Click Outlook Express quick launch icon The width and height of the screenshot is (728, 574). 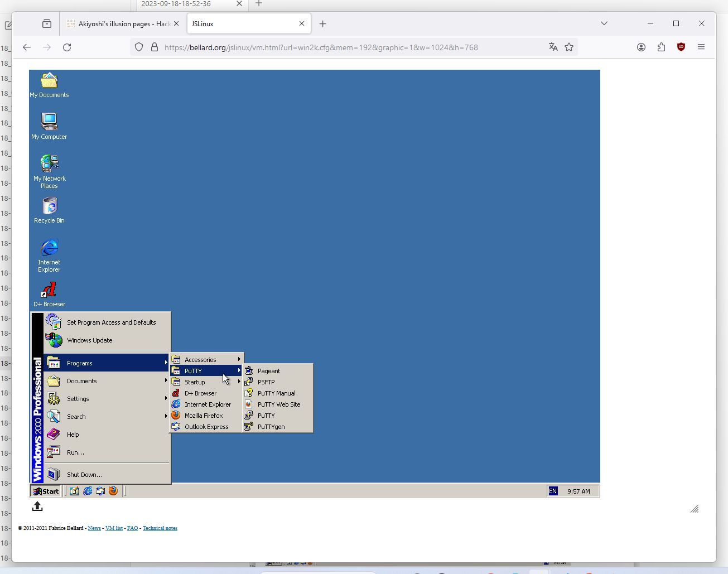pos(100,491)
